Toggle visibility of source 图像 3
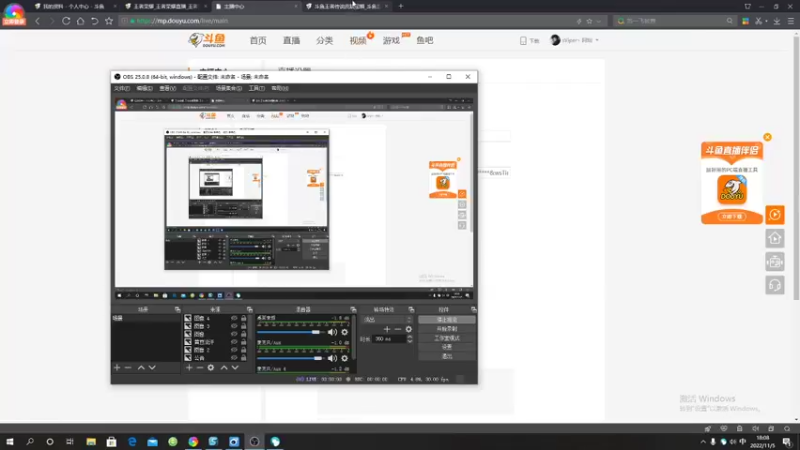 tap(234, 326)
